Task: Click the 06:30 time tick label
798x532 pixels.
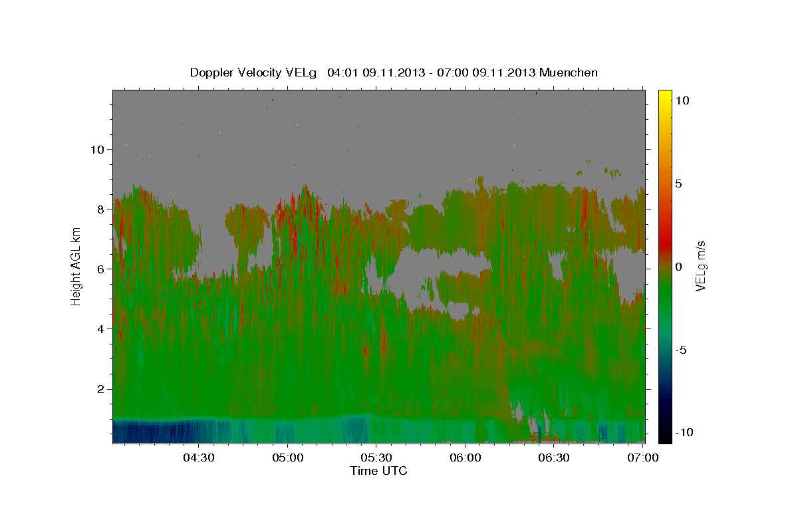Action: coord(554,458)
